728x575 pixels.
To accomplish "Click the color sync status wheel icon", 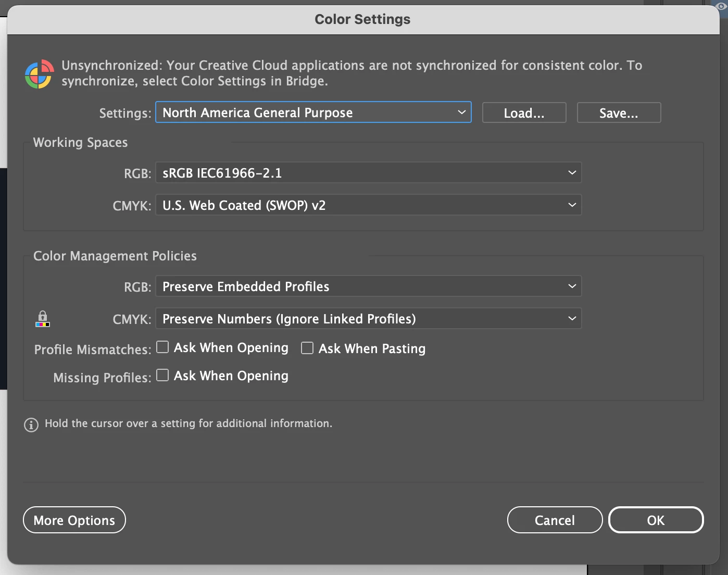I will click(x=39, y=74).
